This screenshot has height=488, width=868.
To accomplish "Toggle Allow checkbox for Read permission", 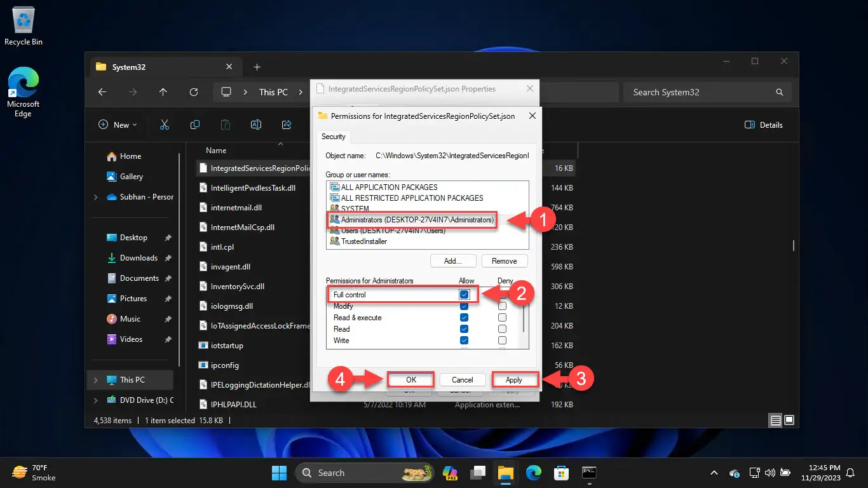I will pyautogui.click(x=465, y=329).
